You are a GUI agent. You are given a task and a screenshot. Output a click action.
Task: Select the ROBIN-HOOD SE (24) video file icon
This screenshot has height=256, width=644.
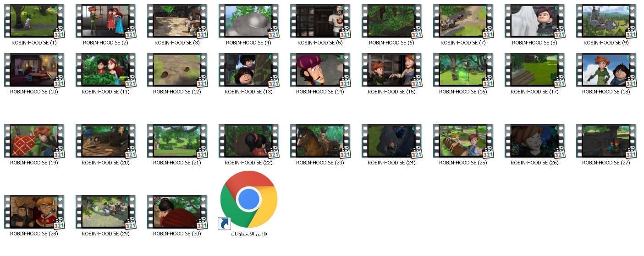(x=391, y=141)
